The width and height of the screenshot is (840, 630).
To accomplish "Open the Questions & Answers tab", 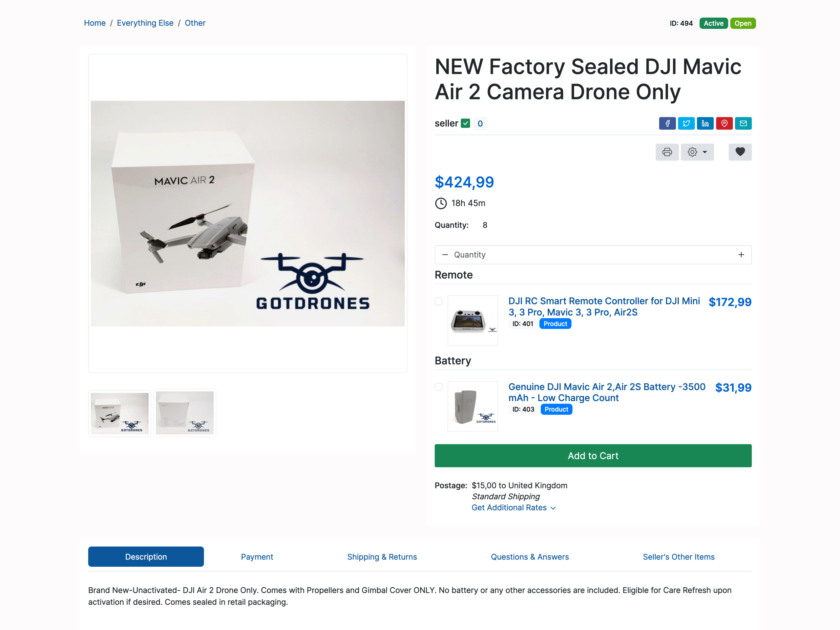I will pyautogui.click(x=530, y=557).
